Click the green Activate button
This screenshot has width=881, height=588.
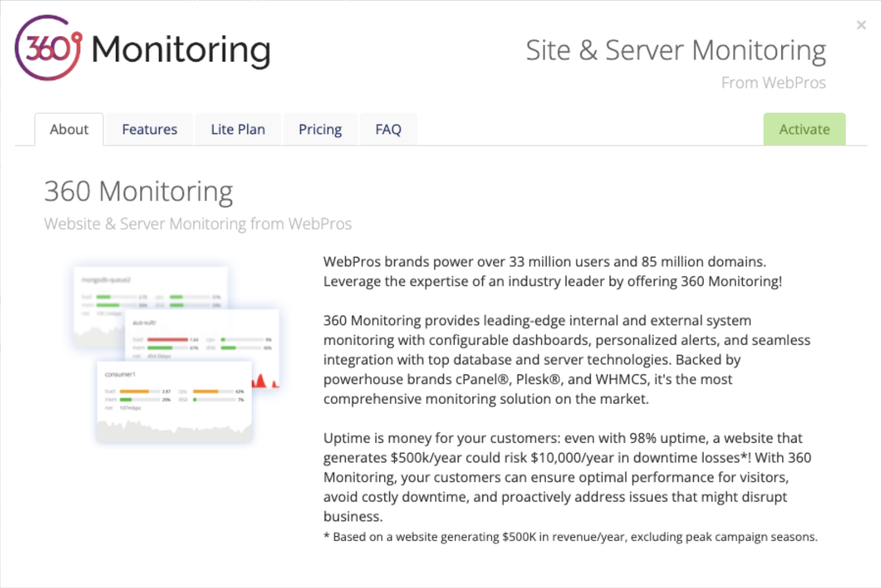pyautogui.click(x=804, y=129)
